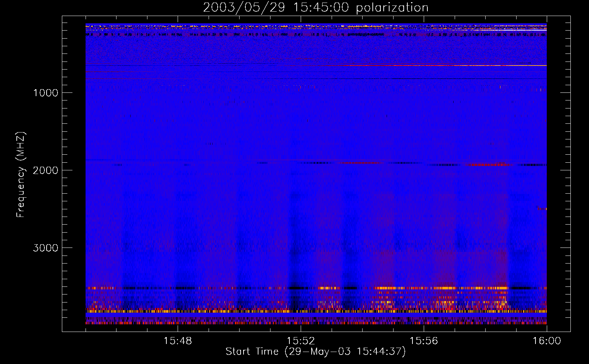The height and width of the screenshot is (364, 589).
Task: Click the '15:52' time axis label
Action: [301, 341]
